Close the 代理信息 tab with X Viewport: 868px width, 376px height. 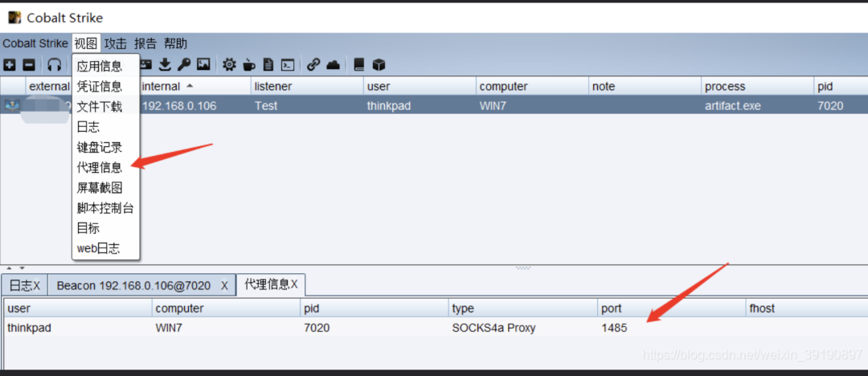pos(294,284)
